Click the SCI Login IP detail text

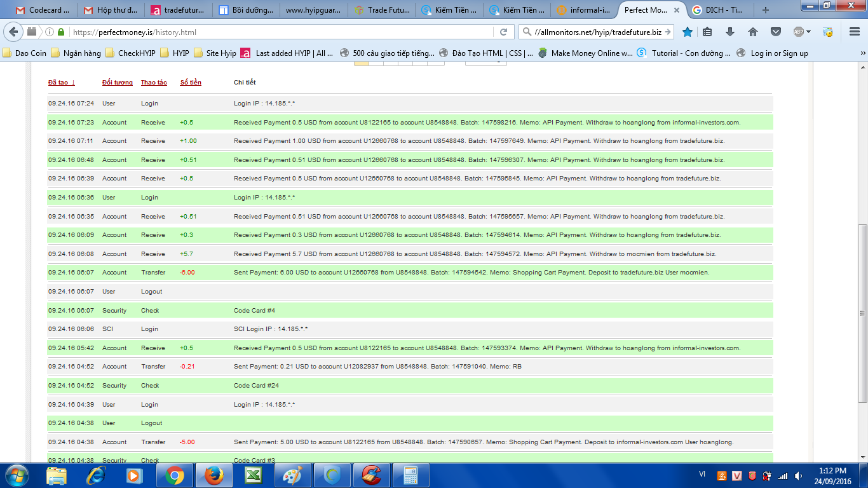(271, 329)
